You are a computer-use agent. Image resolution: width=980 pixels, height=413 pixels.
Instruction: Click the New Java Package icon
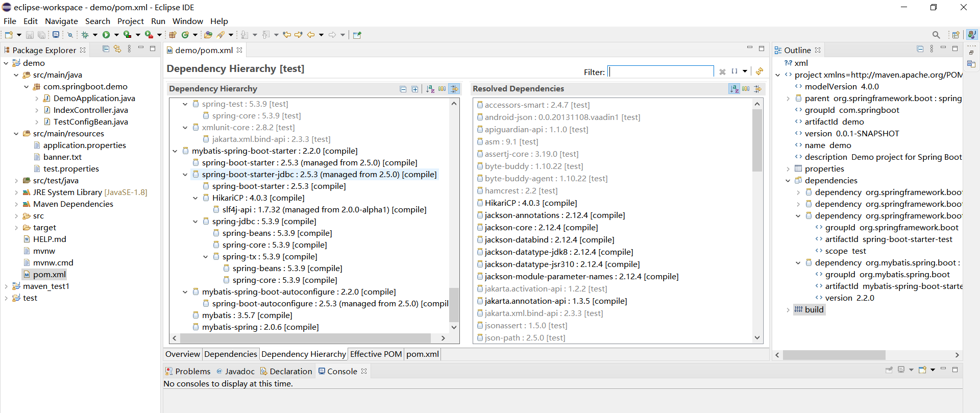click(x=173, y=35)
